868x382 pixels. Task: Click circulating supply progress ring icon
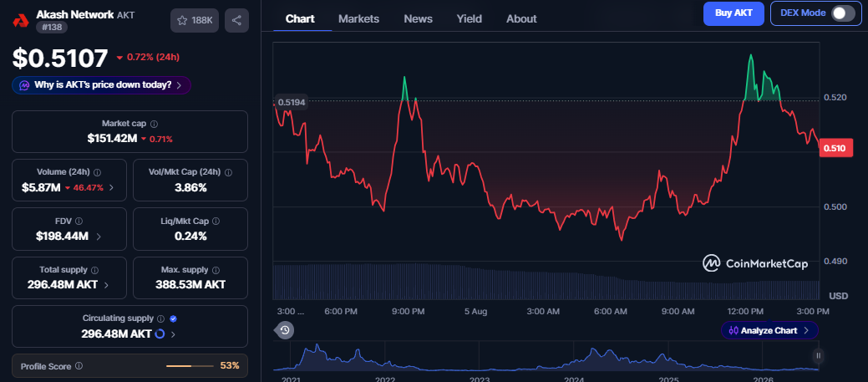tap(160, 334)
